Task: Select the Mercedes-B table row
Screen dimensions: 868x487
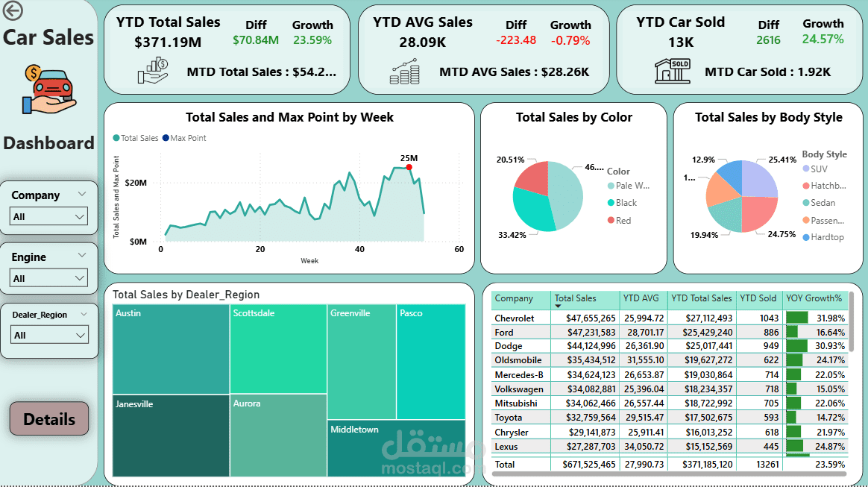Action: click(x=670, y=374)
